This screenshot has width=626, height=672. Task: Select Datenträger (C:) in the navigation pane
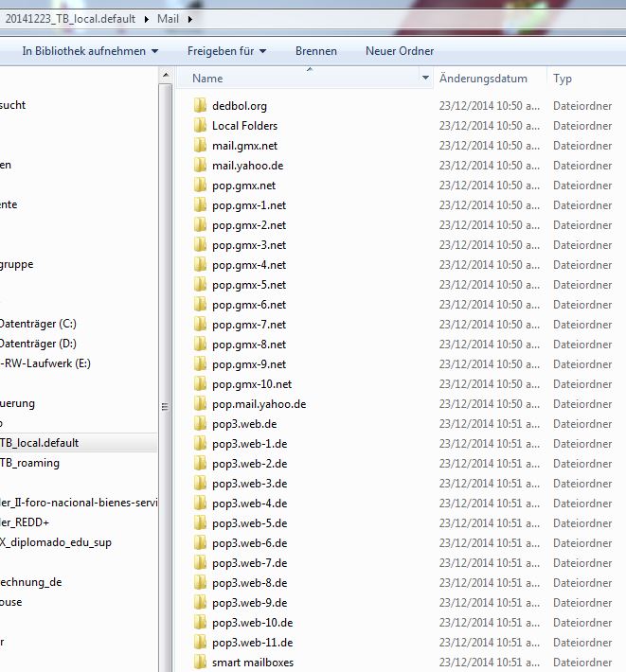point(38,324)
